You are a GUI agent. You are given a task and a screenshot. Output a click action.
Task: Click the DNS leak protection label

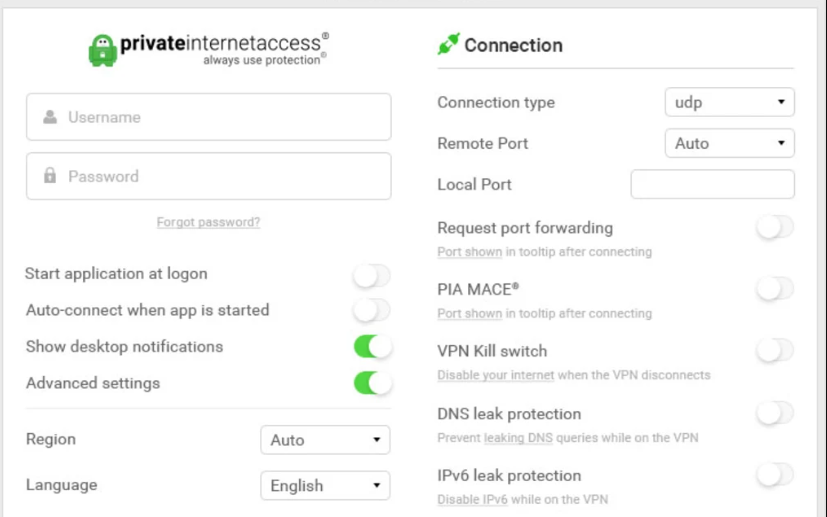pyautogui.click(x=509, y=414)
